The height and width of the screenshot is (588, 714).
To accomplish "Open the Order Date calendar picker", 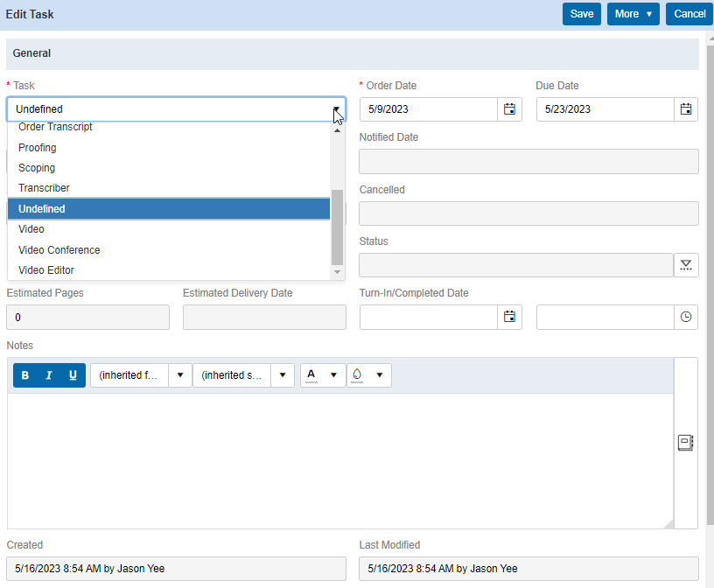I will [509, 109].
